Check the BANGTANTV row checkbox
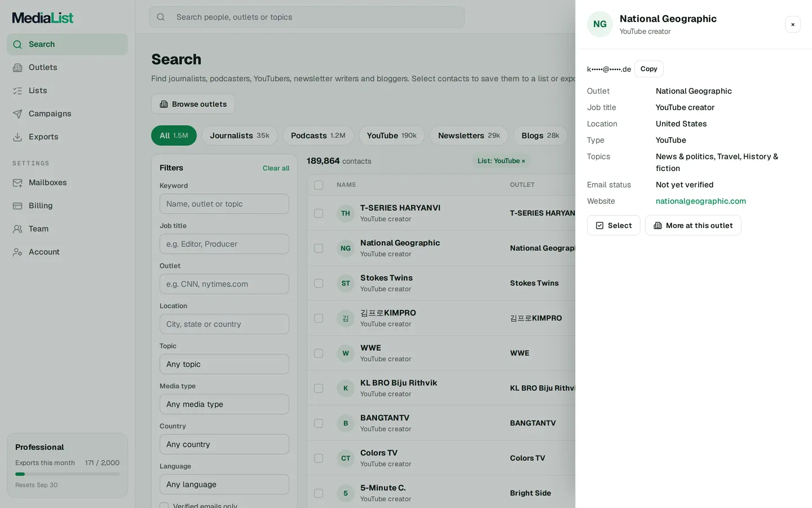The image size is (812, 508). pyautogui.click(x=319, y=423)
